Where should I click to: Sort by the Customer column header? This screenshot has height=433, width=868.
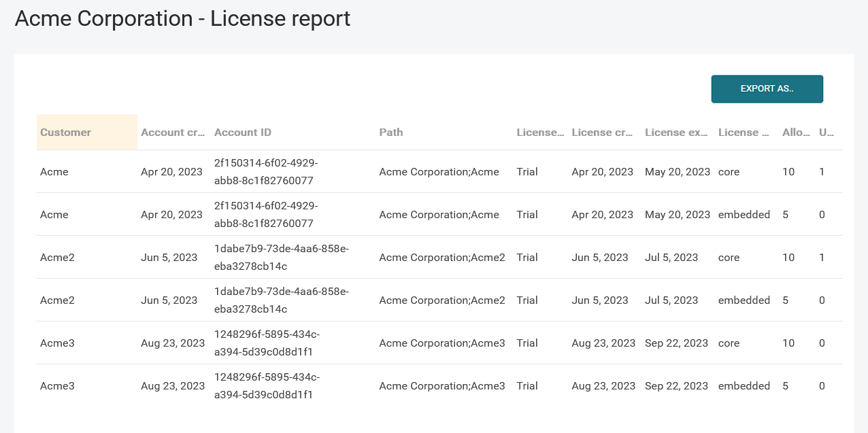[65, 133]
